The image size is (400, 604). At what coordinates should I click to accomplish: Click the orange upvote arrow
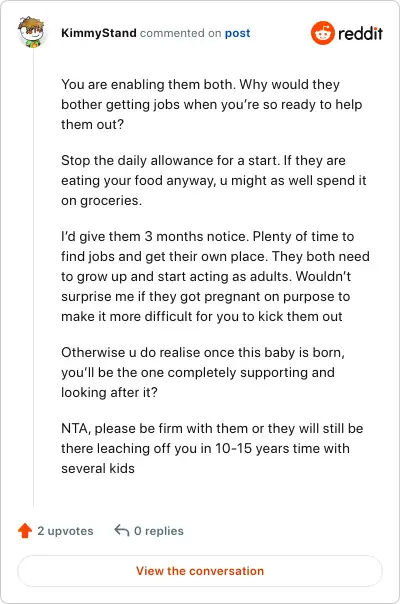tap(25, 530)
